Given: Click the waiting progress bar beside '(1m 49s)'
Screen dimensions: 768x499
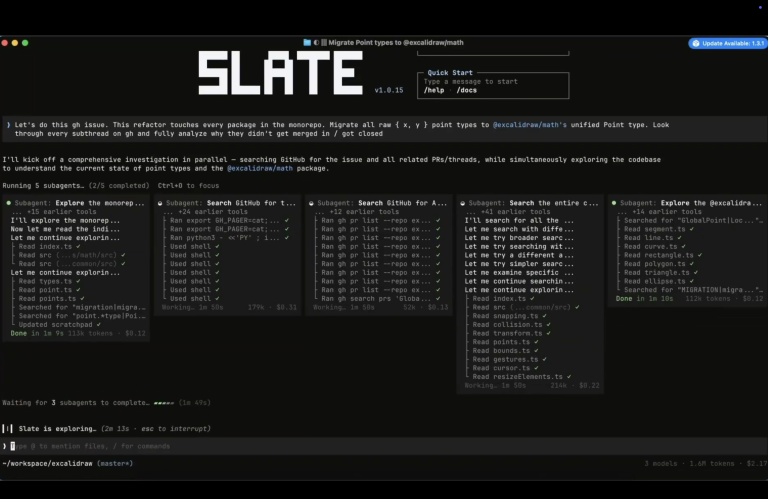Looking at the screenshot, I should click(164, 403).
